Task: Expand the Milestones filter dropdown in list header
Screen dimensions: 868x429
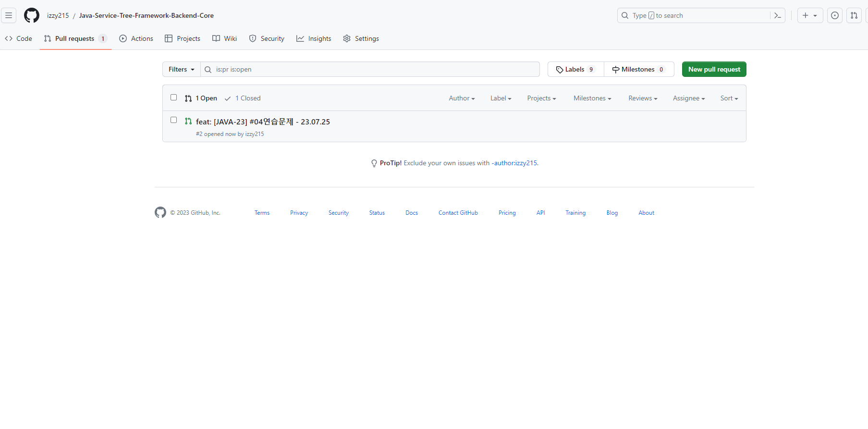Action: click(592, 98)
